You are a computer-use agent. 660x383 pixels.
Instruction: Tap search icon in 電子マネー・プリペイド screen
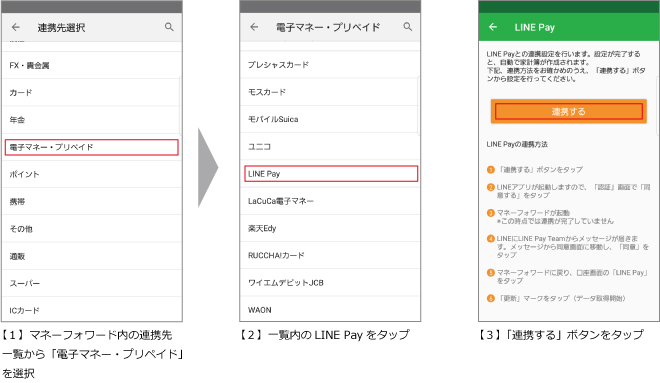(407, 27)
